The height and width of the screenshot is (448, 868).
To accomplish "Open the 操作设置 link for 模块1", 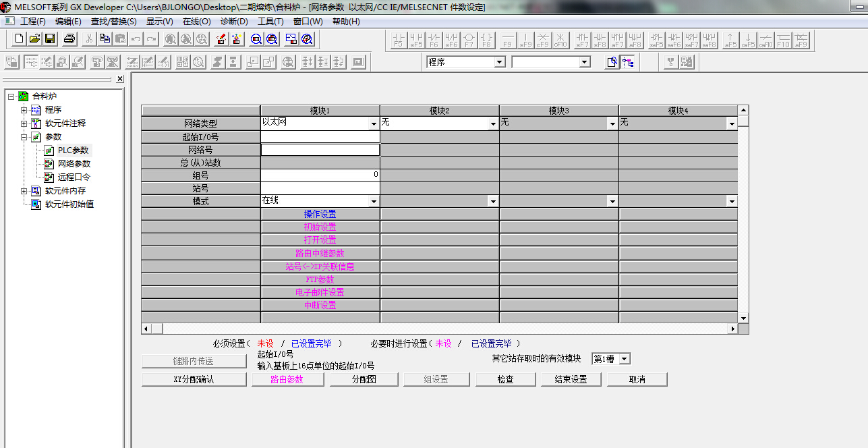I will (320, 214).
